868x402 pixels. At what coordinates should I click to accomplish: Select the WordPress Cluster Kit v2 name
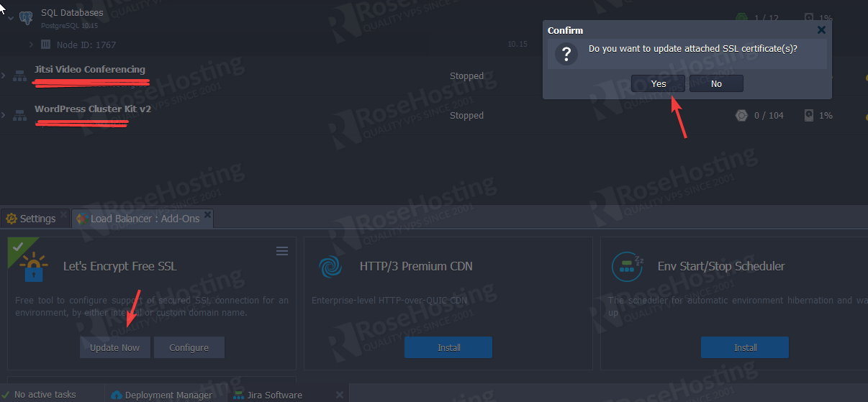tap(93, 109)
